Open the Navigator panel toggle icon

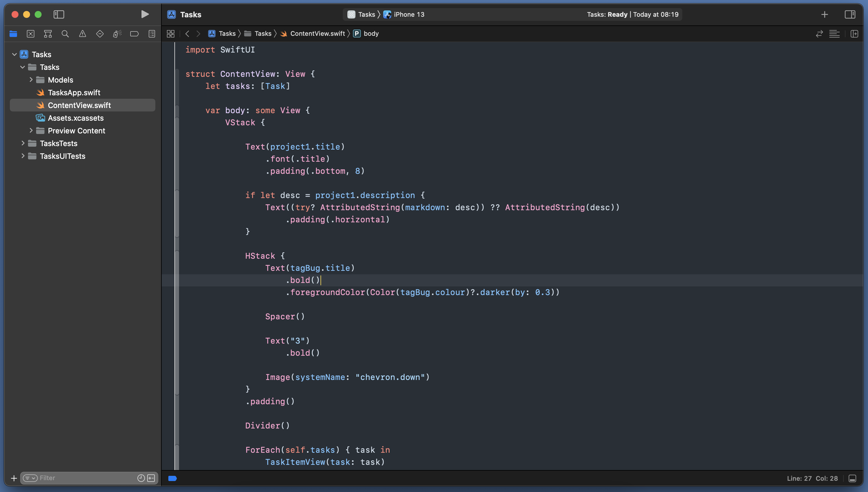pos(58,14)
